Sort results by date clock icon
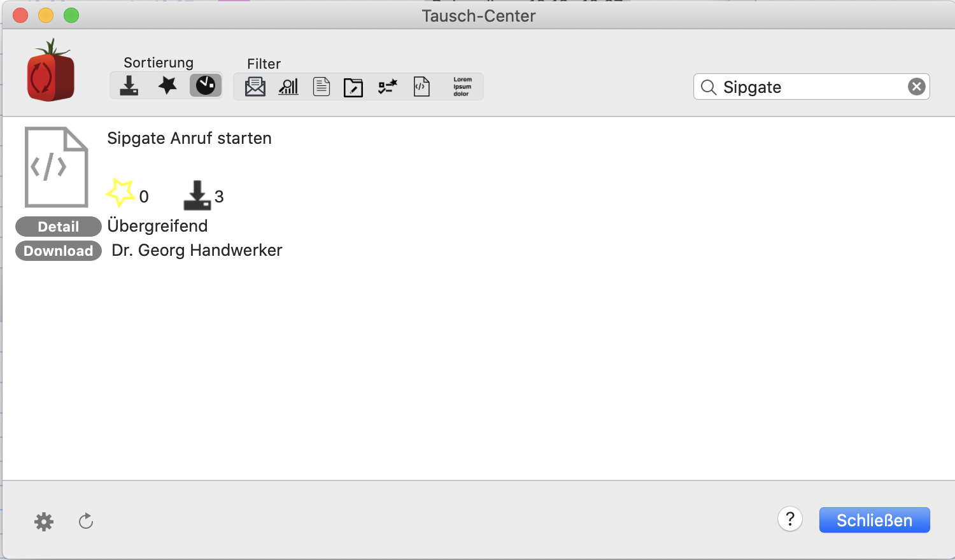 pyautogui.click(x=206, y=85)
